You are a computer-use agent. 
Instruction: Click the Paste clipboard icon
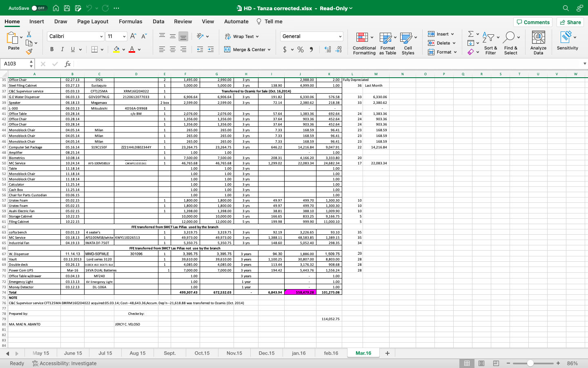point(12,38)
